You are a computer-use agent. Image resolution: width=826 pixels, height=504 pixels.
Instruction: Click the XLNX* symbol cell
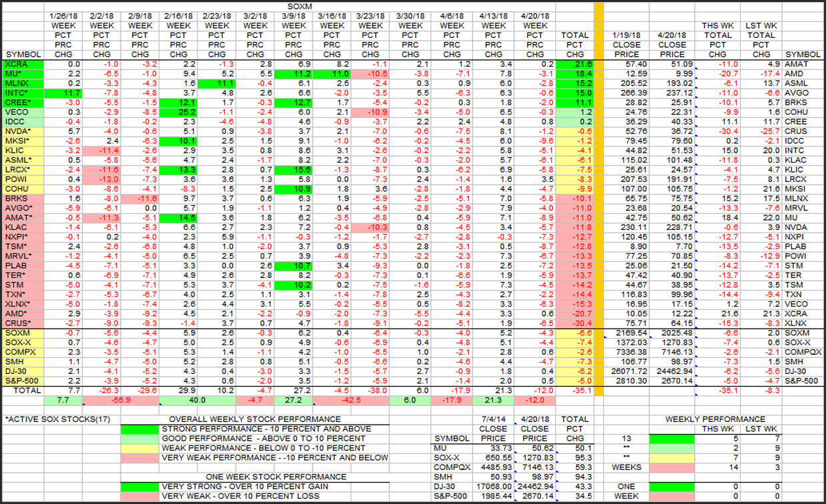24,304
